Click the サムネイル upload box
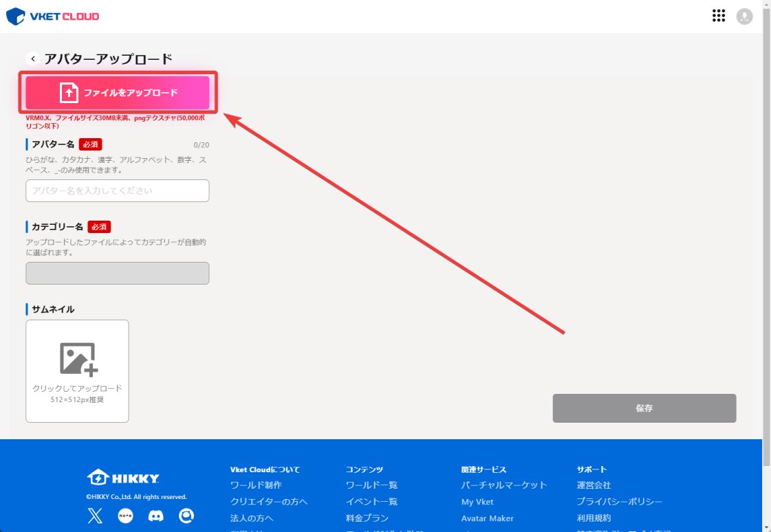Image resolution: width=771 pixels, height=532 pixels. 77,371
